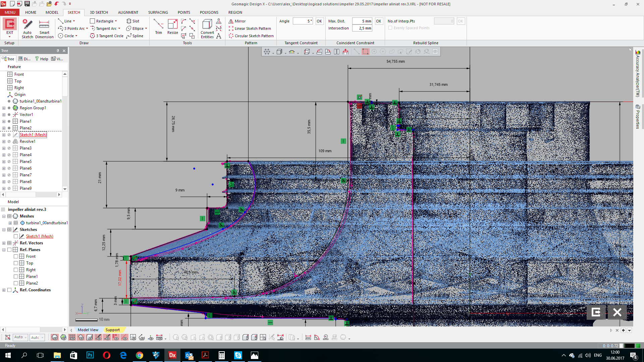Image resolution: width=644 pixels, height=362 pixels.
Task: Click OK next to Max. Dist. field
Action: click(379, 21)
